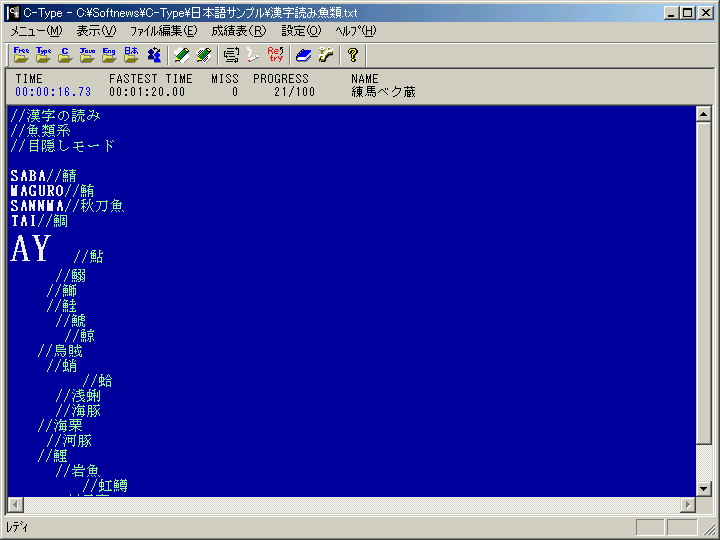The image size is (720, 540).
Task: Click the MISS count value 0
Action: (x=235, y=92)
